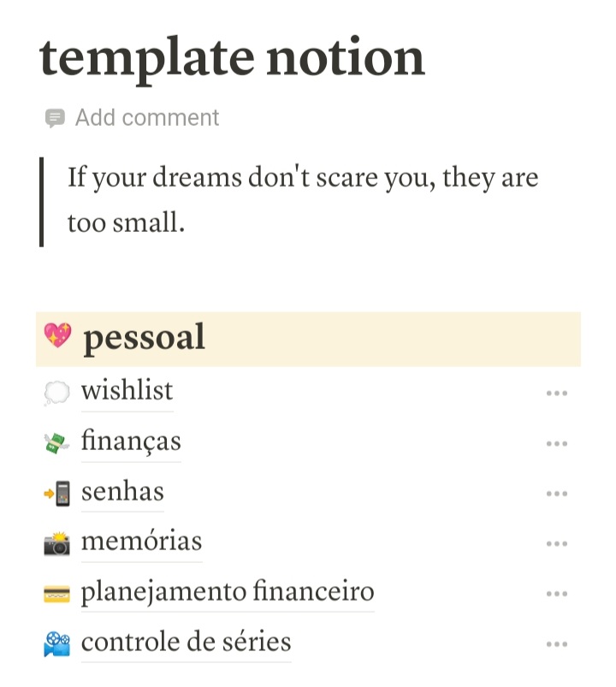Click the credit card icon beside planejamento financeiro
This screenshot has height=687, width=616.
tap(58, 592)
